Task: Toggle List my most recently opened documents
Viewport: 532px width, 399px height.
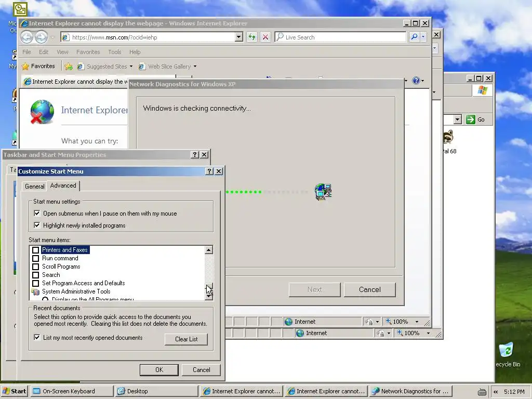Action: (37, 338)
